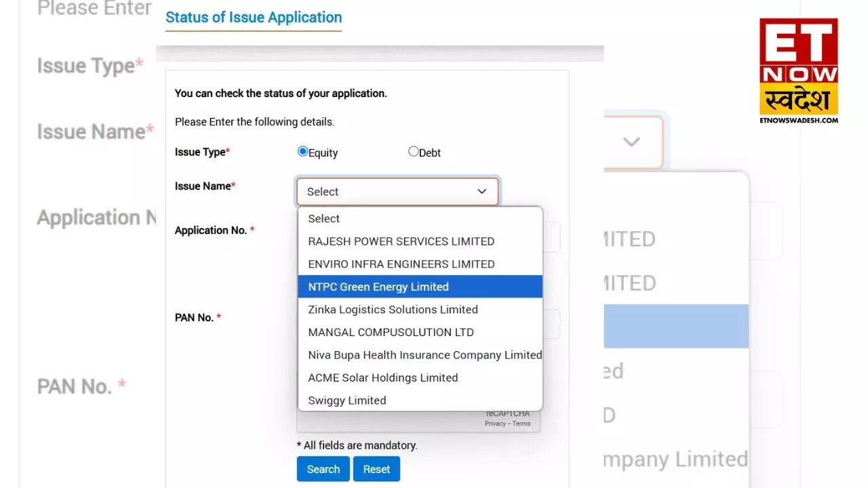Choose ENVIRO INFRA ENGINEERS LIMITED option

[420, 264]
